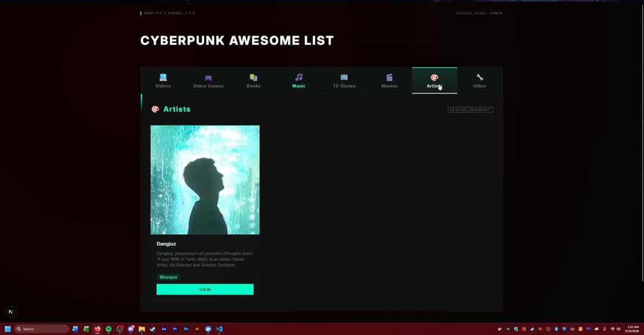This screenshot has height=335, width=644.
Task: Open Adobe Photoshop from the taskbar
Action: 186,329
